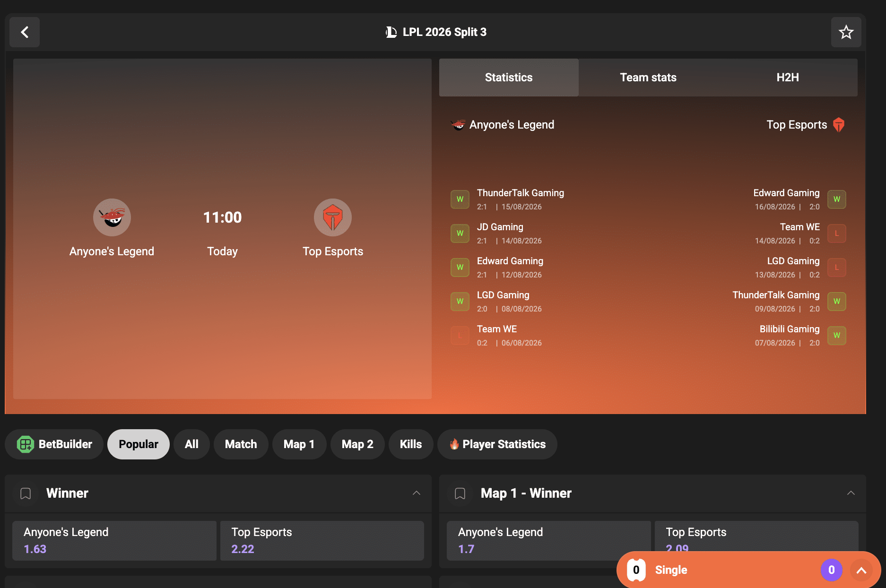Click Anyone's Legend name in statistics header
This screenshot has height=588, width=886.
tap(512, 125)
